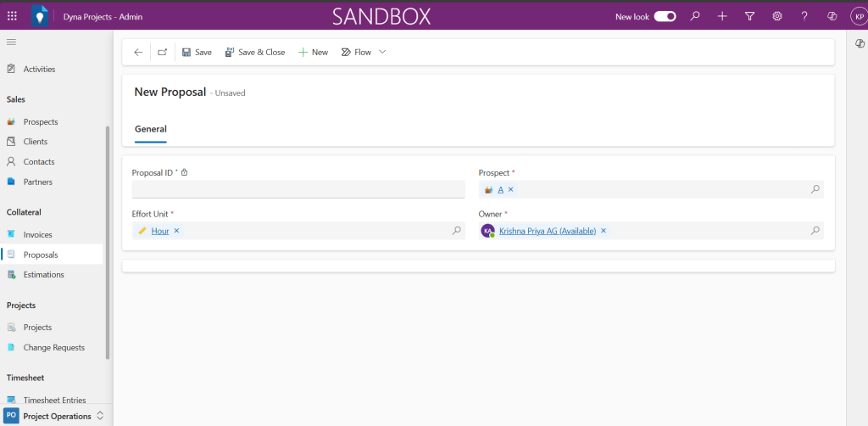Open the Prospect lookup search
This screenshot has height=426, width=868.
tap(815, 190)
